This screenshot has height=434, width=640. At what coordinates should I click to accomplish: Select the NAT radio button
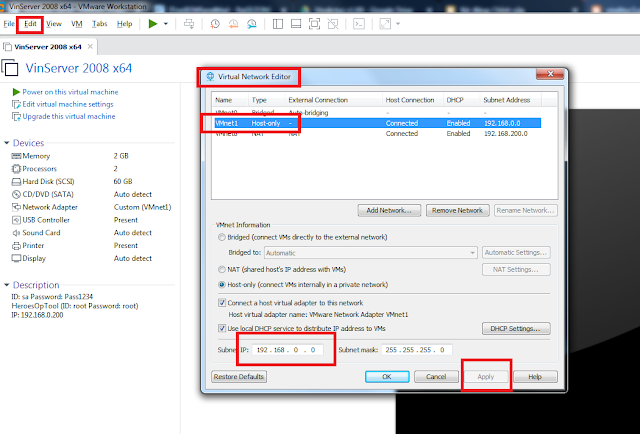coord(222,269)
